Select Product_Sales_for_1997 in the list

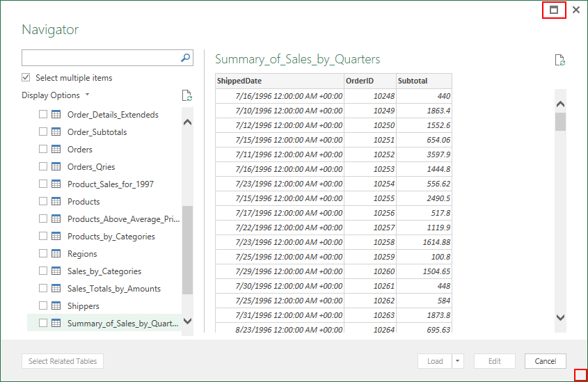(x=110, y=184)
